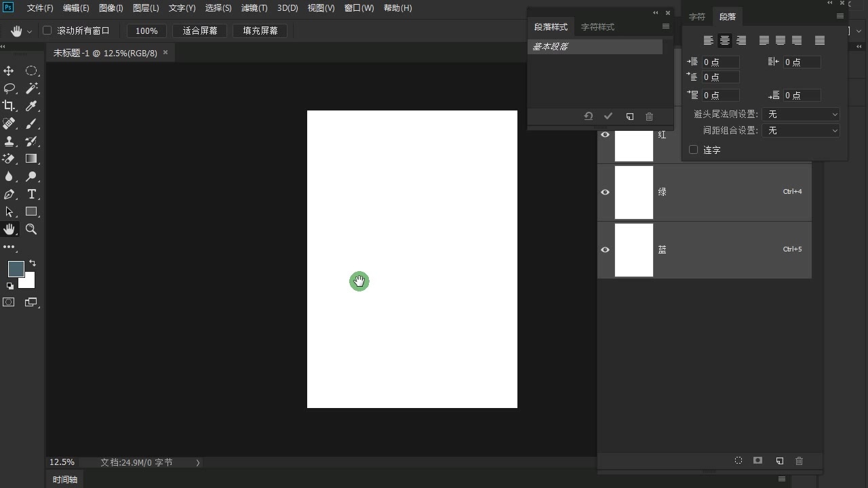The height and width of the screenshot is (488, 868).
Task: Switch to the 字符样式 tab
Action: (597, 27)
